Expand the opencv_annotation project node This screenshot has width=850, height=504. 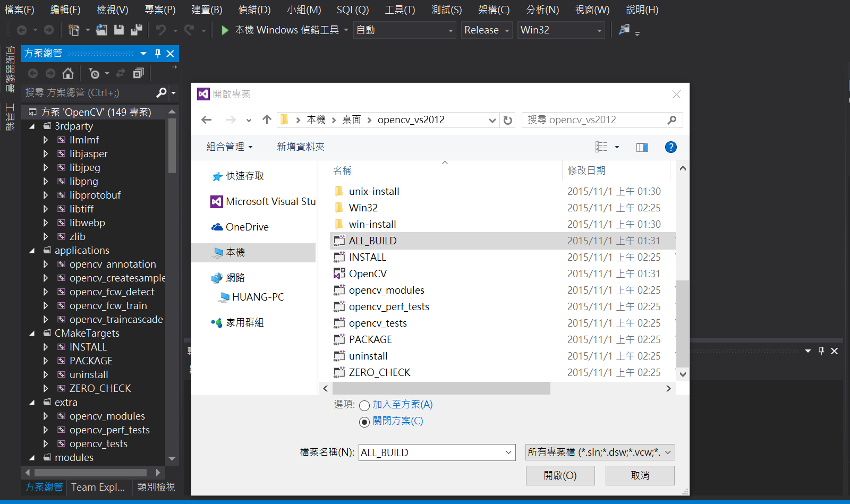[x=46, y=264]
